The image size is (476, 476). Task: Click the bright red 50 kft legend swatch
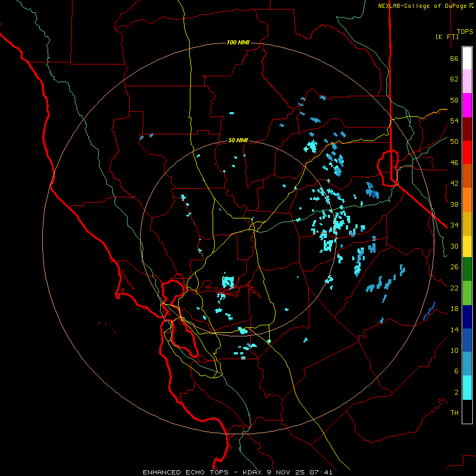coord(467,152)
